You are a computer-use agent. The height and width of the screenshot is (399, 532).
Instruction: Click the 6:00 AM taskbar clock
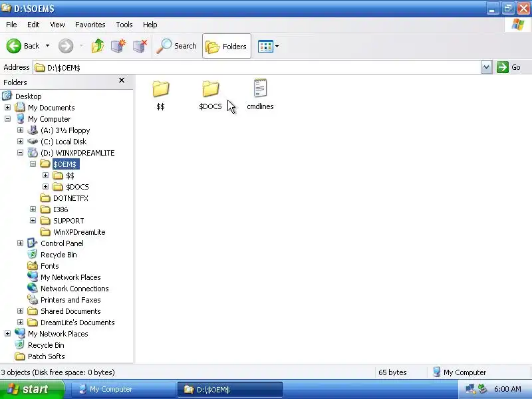507,389
